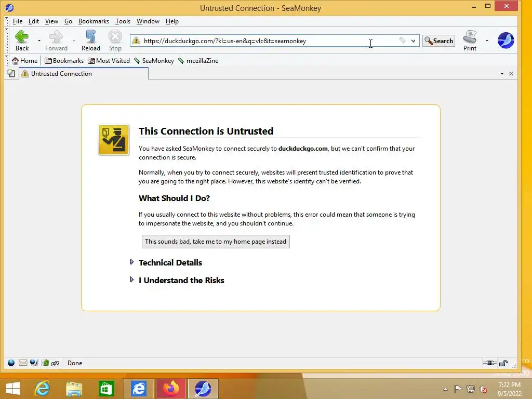Close the current tab with the X
Image resolution: width=532 pixels, height=399 pixels.
click(x=511, y=74)
